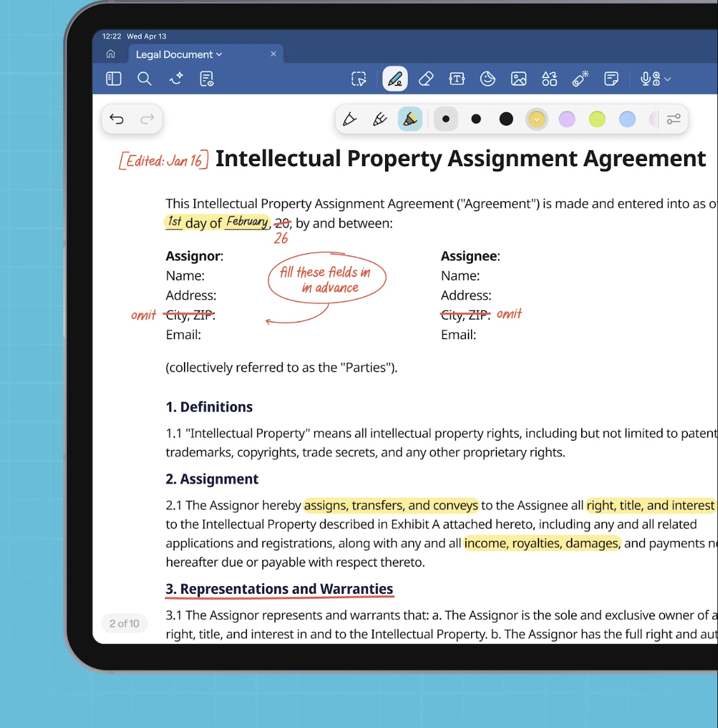Select the text box tool

457,79
